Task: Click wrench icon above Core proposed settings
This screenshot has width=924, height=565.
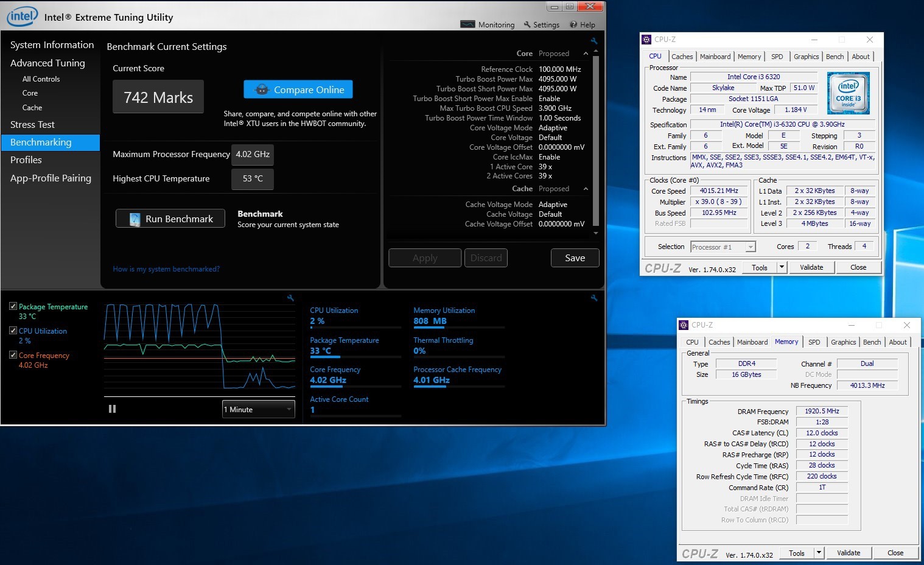Action: coord(593,41)
